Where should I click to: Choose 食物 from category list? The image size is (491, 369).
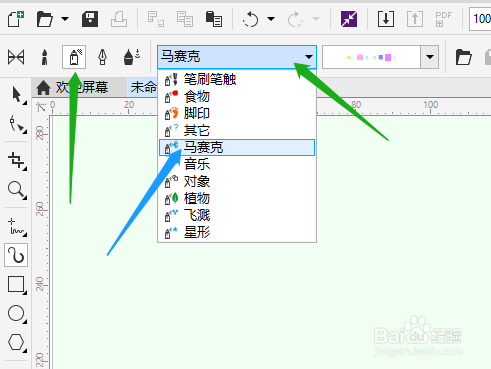[x=237, y=96]
